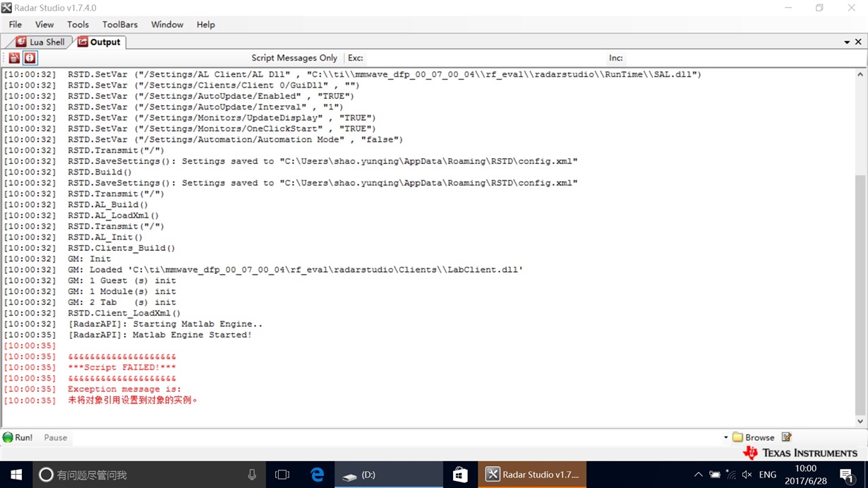Viewport: 868px width, 488px height.
Task: Open the File menu
Action: 15,24
